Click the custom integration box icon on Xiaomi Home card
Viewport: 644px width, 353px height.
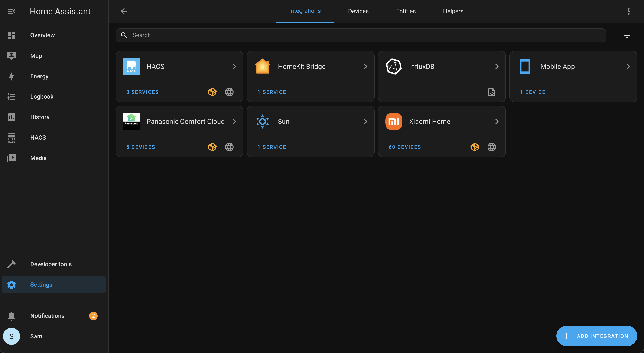tap(475, 147)
